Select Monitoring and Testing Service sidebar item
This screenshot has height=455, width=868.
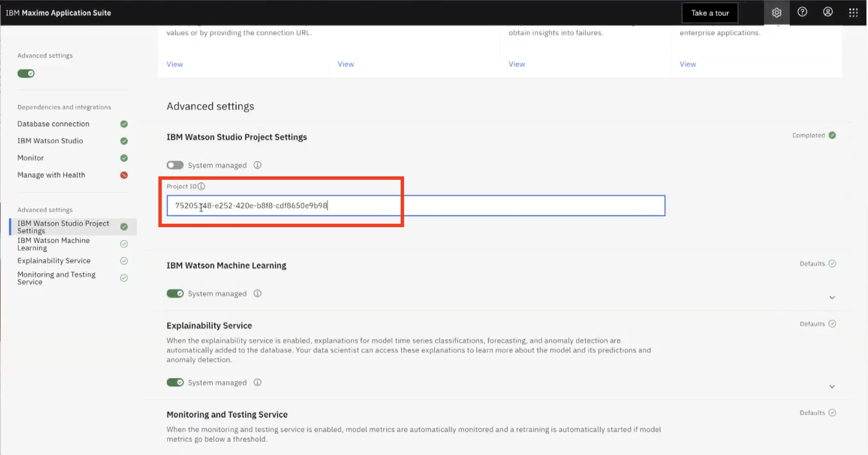[56, 278]
